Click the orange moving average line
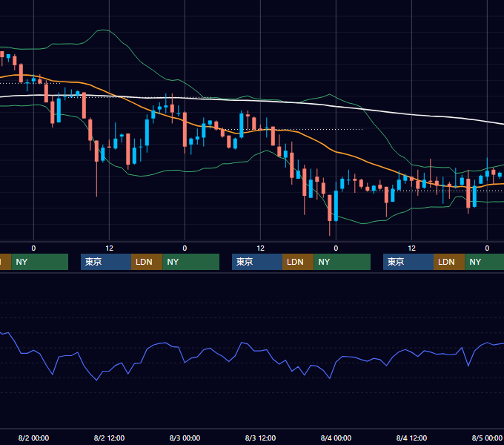504x445 pixels. click(x=336, y=151)
